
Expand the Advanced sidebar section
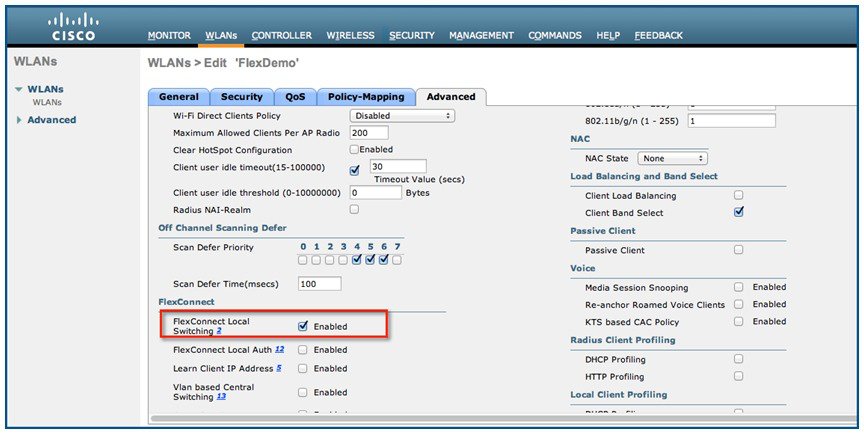(19, 120)
